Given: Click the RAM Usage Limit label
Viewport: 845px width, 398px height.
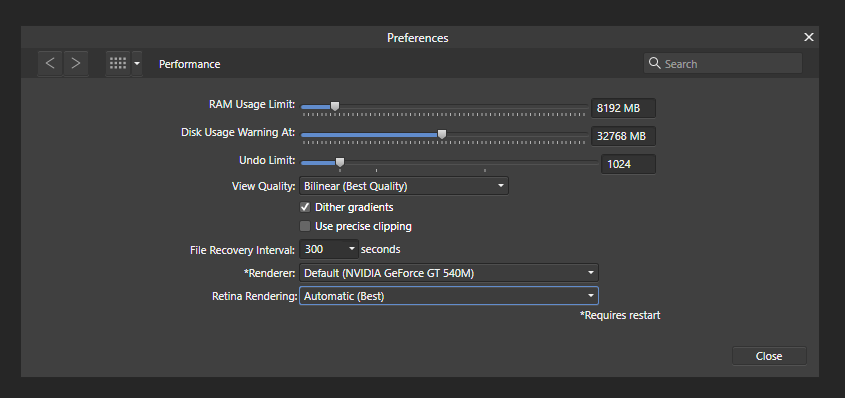Looking at the screenshot, I should click(252, 104).
